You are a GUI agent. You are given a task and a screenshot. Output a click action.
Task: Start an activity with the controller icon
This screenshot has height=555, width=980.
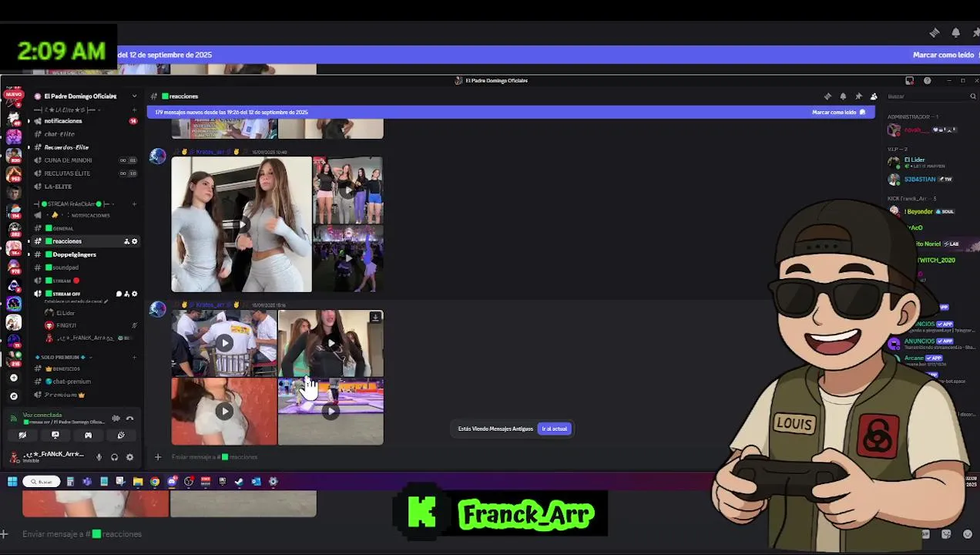88,436
